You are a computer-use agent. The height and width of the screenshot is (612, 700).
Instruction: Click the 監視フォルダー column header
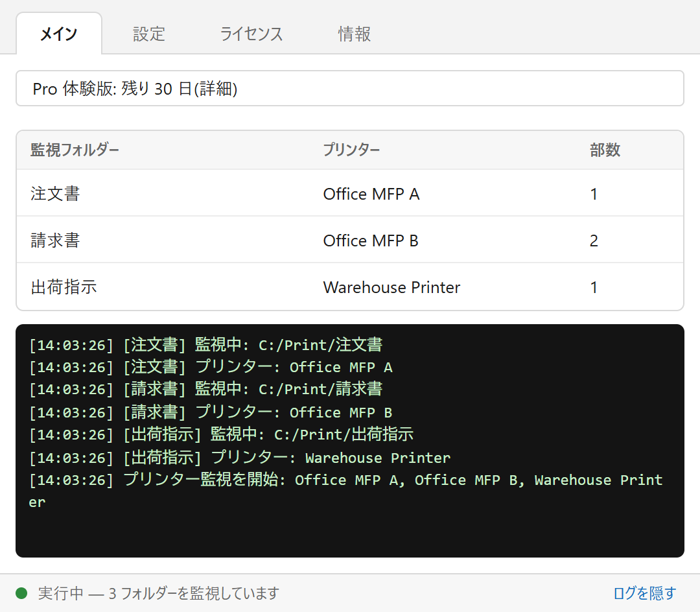[x=75, y=150]
